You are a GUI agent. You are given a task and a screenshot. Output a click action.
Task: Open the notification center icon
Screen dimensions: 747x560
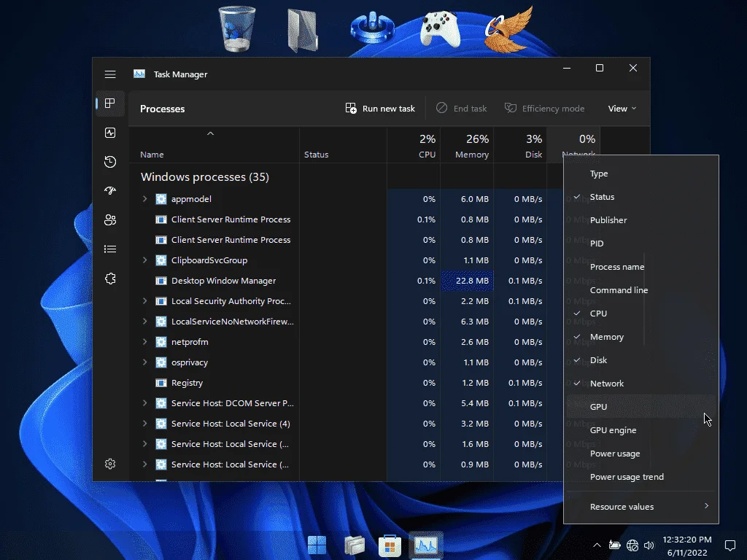(x=729, y=545)
